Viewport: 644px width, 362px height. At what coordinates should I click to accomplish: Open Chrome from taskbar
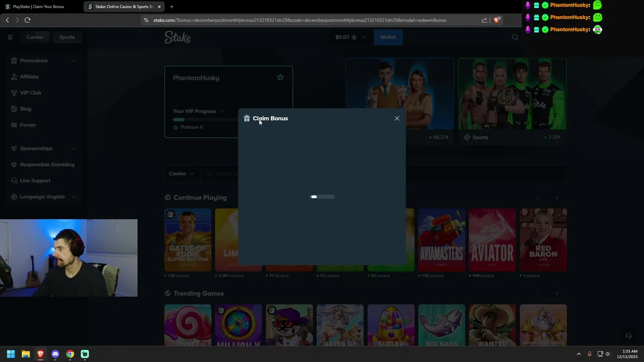[x=70, y=354]
